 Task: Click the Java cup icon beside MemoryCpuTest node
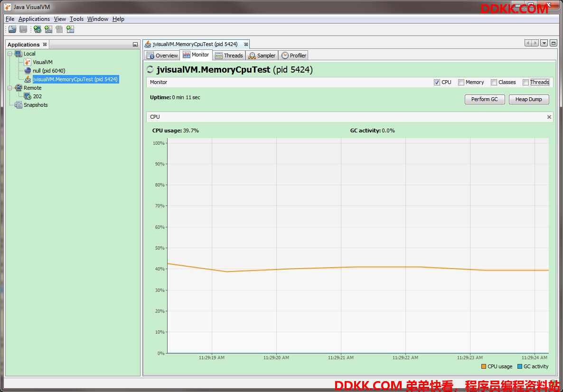pos(27,79)
